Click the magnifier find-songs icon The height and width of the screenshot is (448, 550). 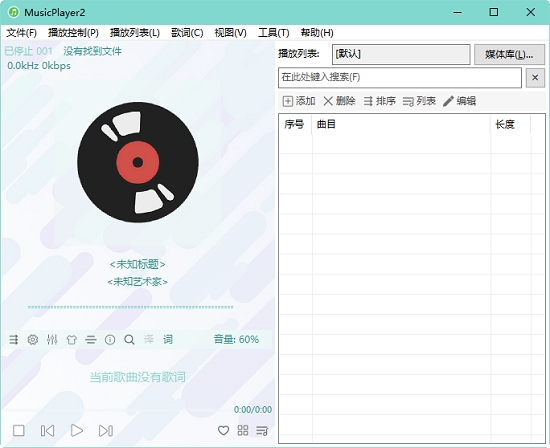pos(129,339)
